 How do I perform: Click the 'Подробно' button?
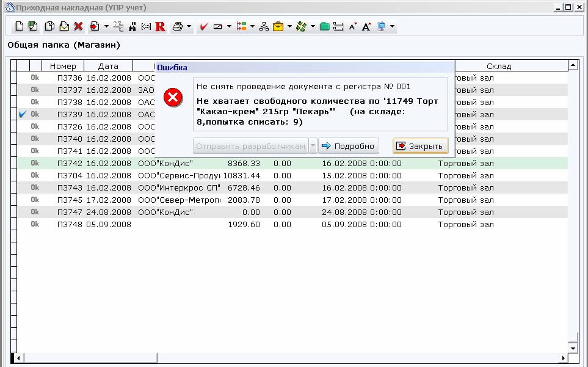349,146
